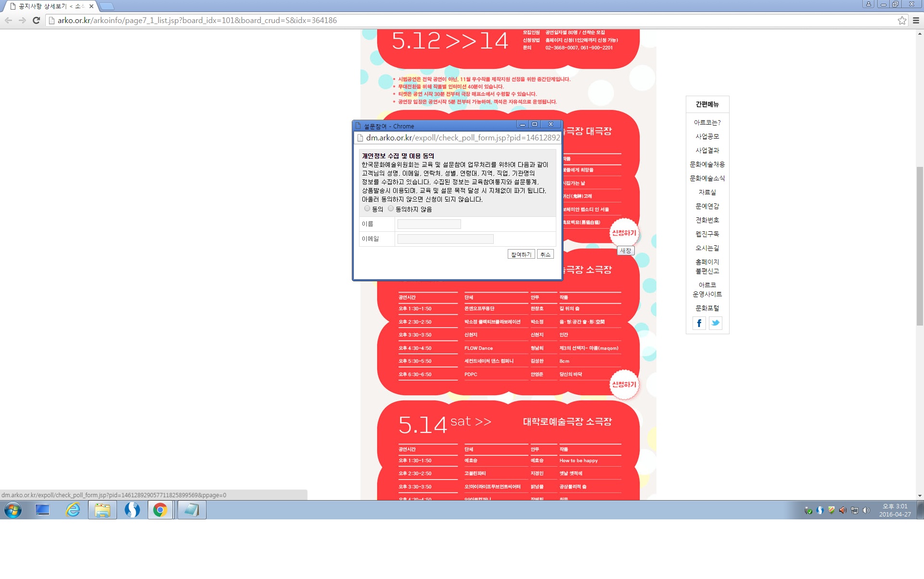924x579 pixels.
Task: Open the Facebook icon in the quick menu
Action: 699,323
